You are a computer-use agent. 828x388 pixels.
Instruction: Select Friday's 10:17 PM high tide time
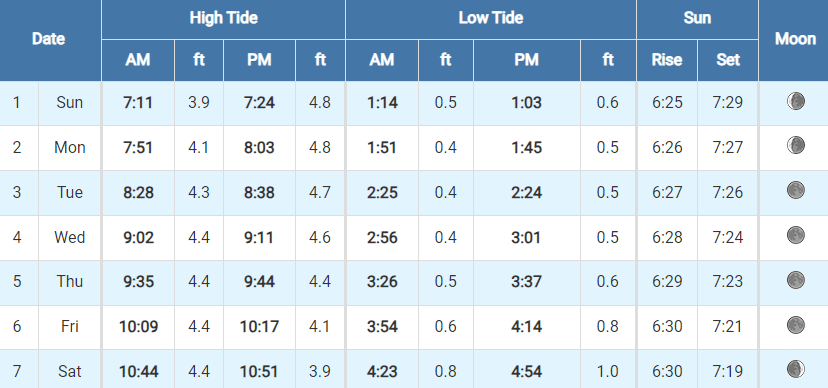pos(259,327)
